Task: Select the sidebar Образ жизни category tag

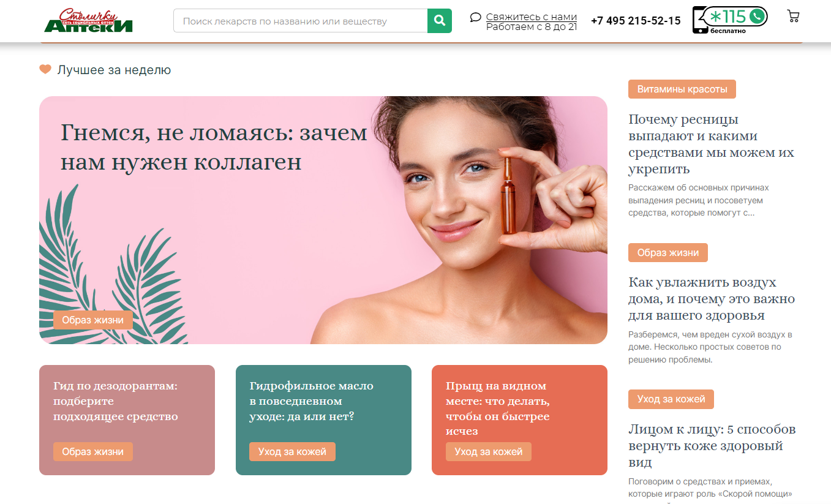Action: 668,252
